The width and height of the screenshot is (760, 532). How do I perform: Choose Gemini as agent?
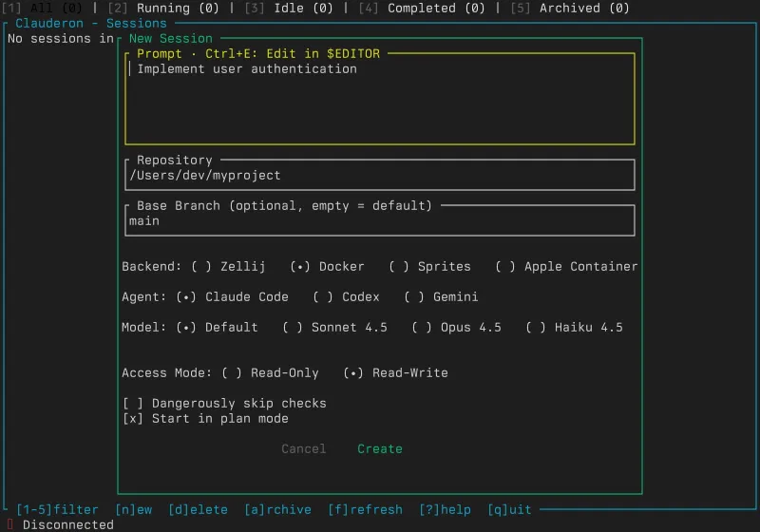coord(441,297)
